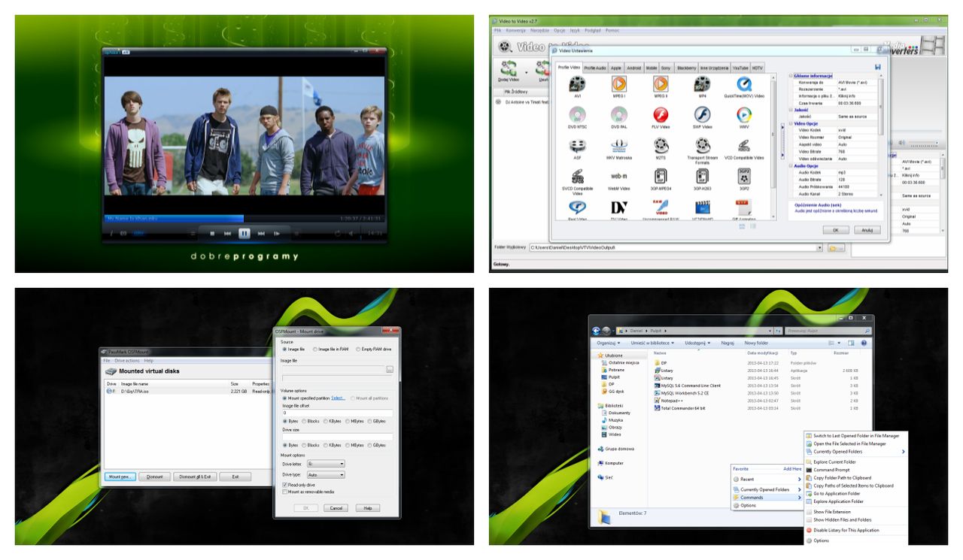
Task: Collapse Główne informacje section
Action: (x=791, y=76)
